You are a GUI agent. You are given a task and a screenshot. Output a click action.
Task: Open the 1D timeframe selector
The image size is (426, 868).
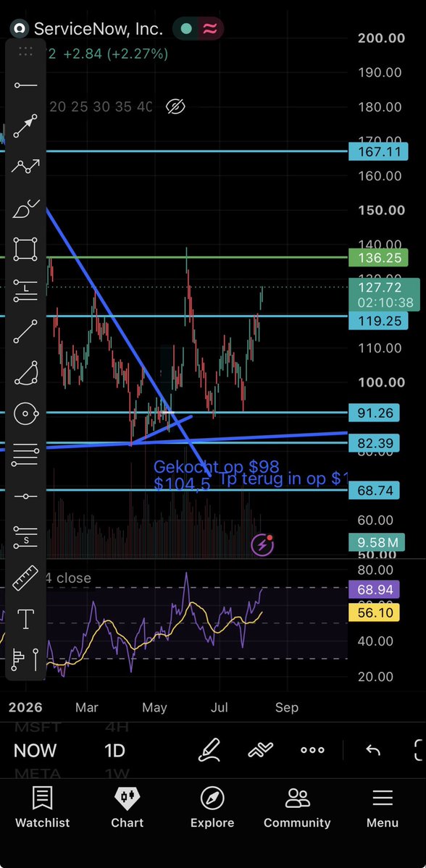point(114,751)
